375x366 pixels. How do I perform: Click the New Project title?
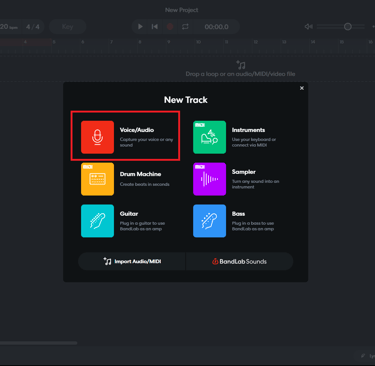pyautogui.click(x=182, y=10)
